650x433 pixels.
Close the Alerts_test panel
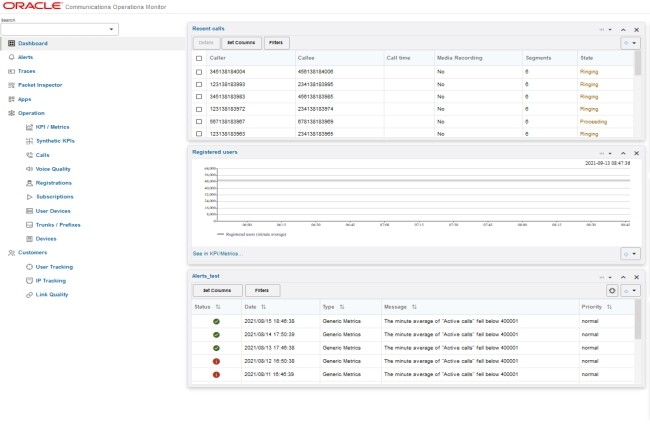coord(636,277)
